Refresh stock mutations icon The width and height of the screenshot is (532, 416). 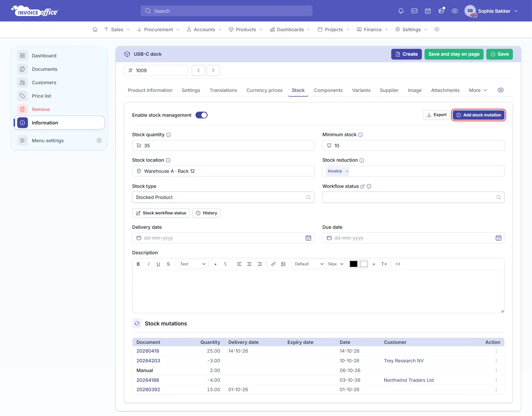point(137,323)
